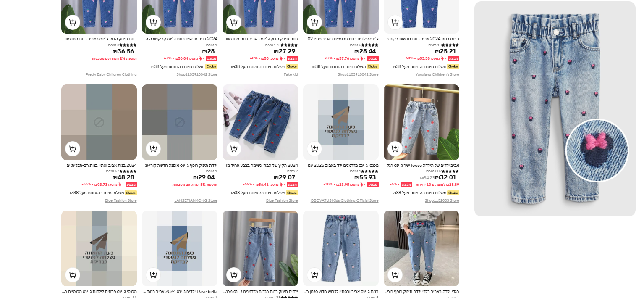
Task: Click the Dave bella product title
Action: [180, 291]
